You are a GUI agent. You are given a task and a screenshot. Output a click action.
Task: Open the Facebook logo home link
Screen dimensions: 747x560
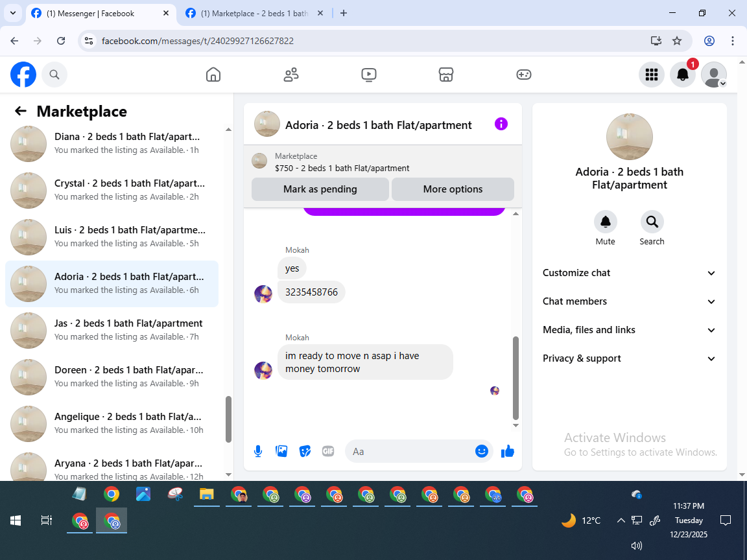pyautogui.click(x=23, y=75)
